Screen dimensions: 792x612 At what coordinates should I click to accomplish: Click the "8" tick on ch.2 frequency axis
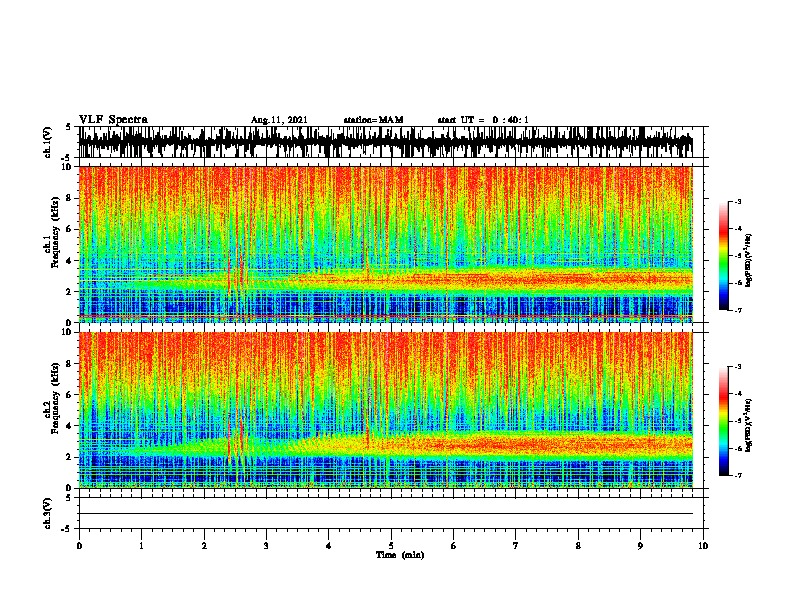70,364
